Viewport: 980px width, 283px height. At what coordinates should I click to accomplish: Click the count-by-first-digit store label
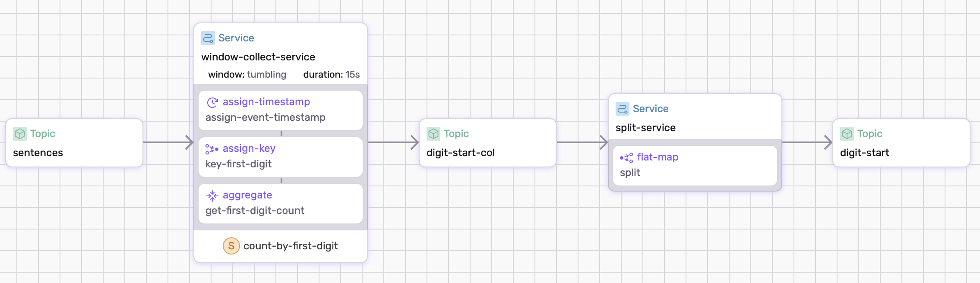(x=291, y=246)
